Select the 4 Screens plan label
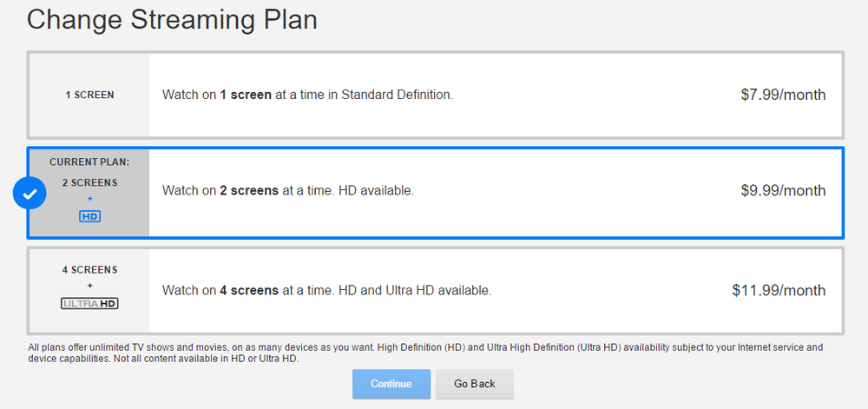This screenshot has height=409, width=868. [89, 270]
